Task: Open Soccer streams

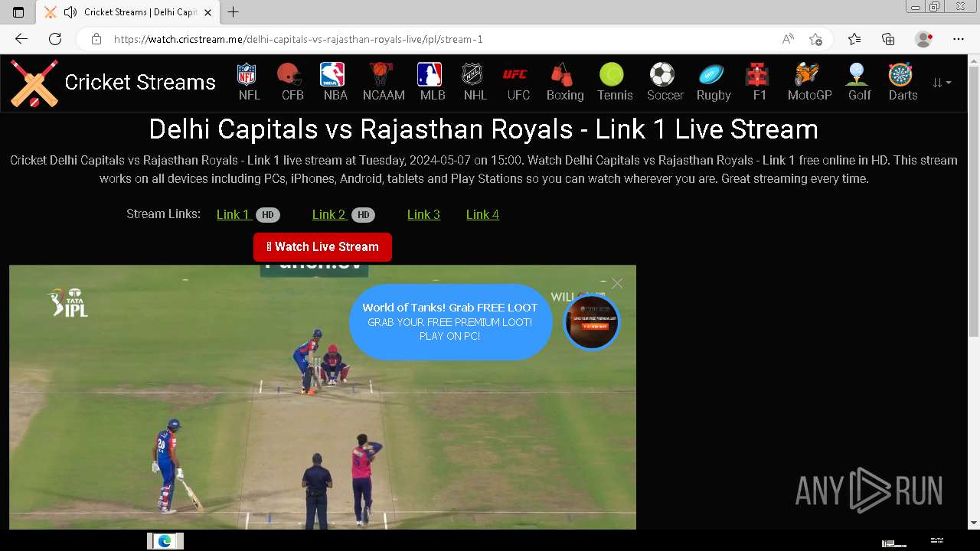Action: coord(665,82)
